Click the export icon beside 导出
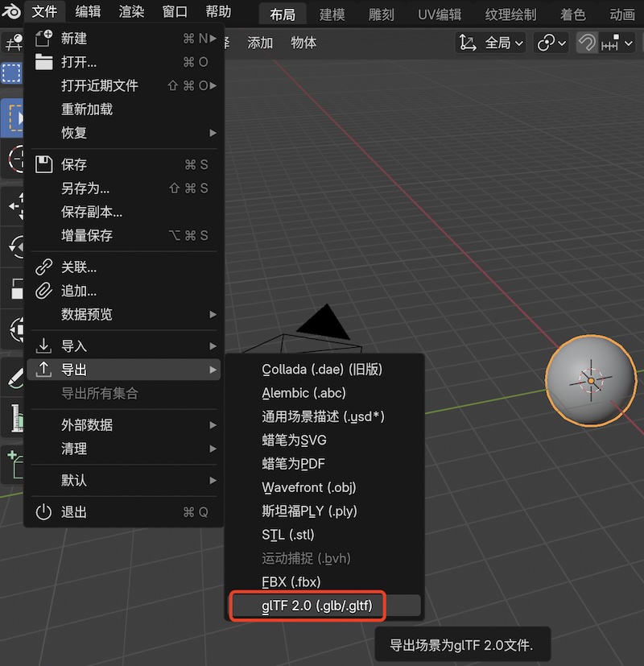 click(43, 370)
